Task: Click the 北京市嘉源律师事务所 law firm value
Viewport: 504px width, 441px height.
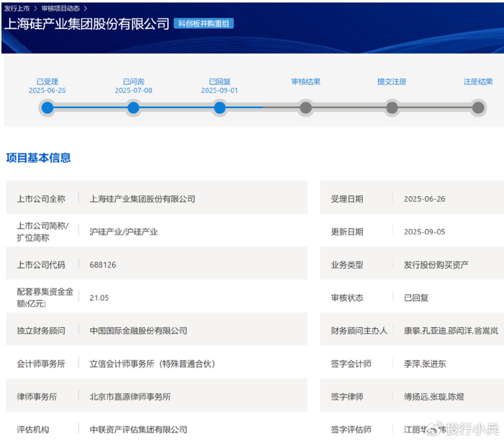Action: 130,396
